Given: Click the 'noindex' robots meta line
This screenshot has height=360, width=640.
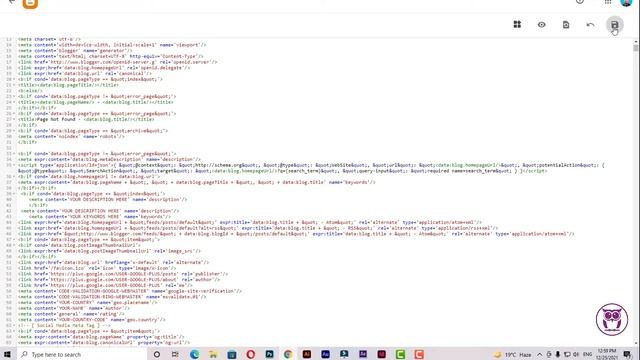Looking at the screenshot, I should click(x=71, y=136).
